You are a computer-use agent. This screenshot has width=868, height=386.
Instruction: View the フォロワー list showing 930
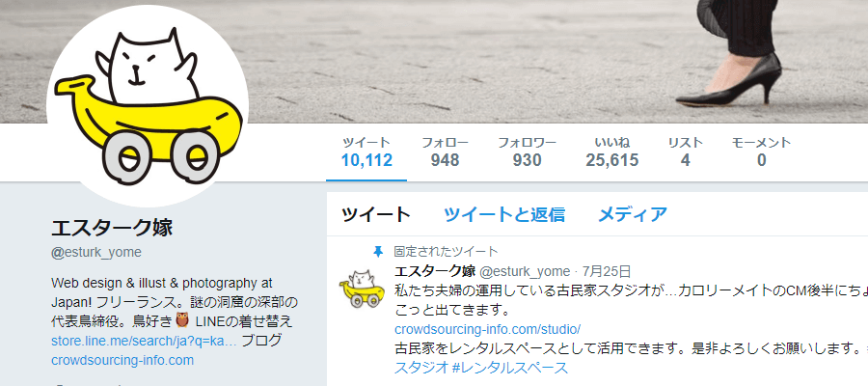[x=527, y=152]
